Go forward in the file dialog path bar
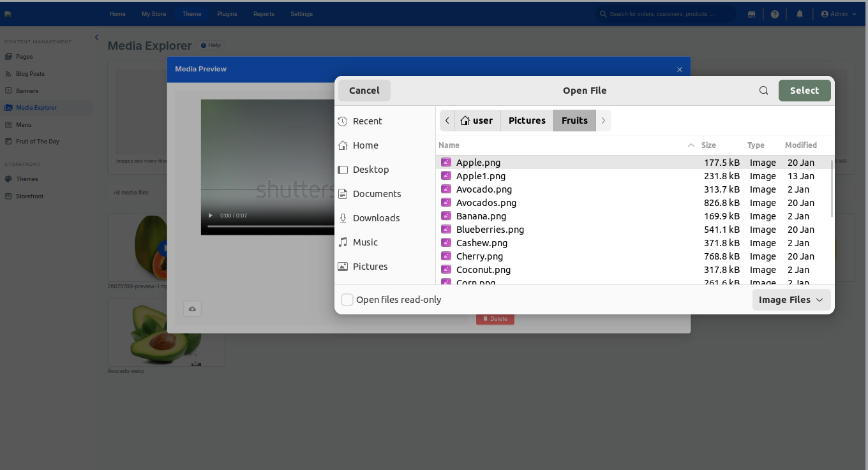The height and width of the screenshot is (470, 868). coord(603,121)
